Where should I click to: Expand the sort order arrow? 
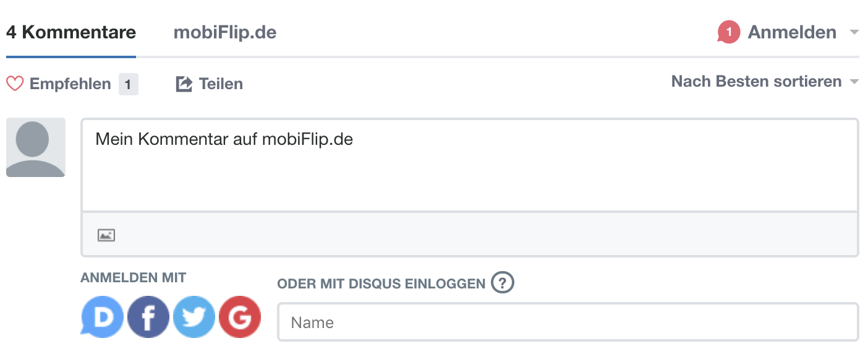(x=854, y=82)
